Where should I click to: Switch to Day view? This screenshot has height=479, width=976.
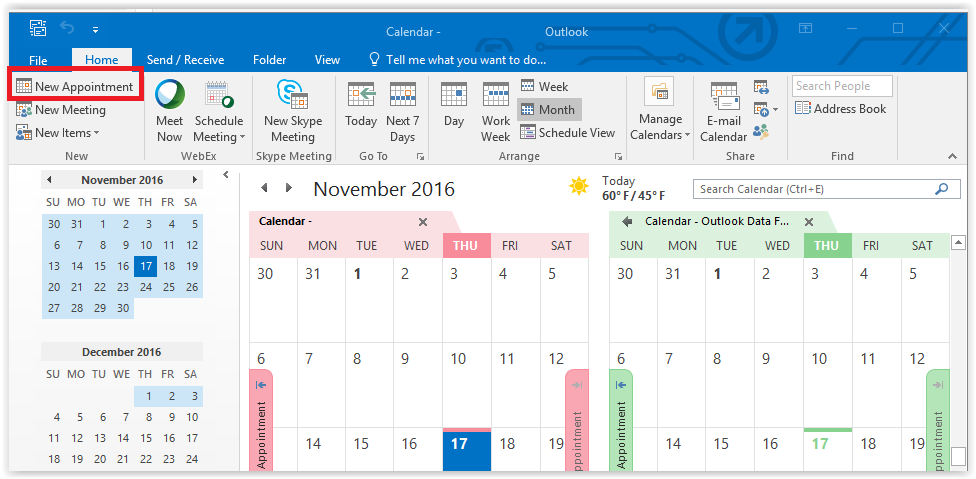click(454, 105)
